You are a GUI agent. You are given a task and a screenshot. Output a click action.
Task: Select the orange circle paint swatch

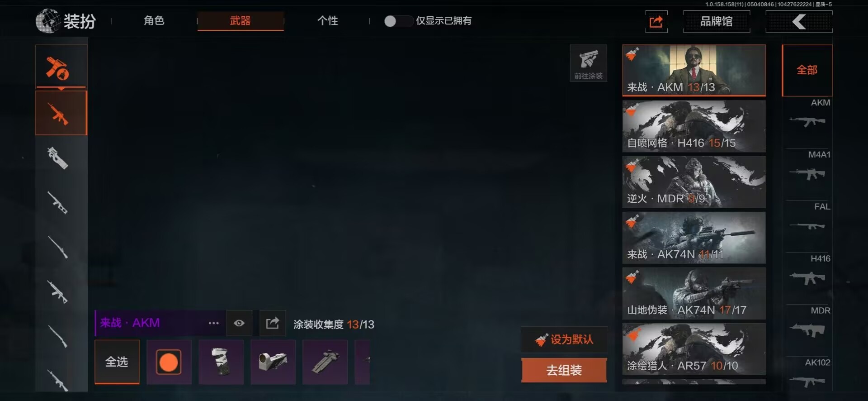[x=169, y=362]
